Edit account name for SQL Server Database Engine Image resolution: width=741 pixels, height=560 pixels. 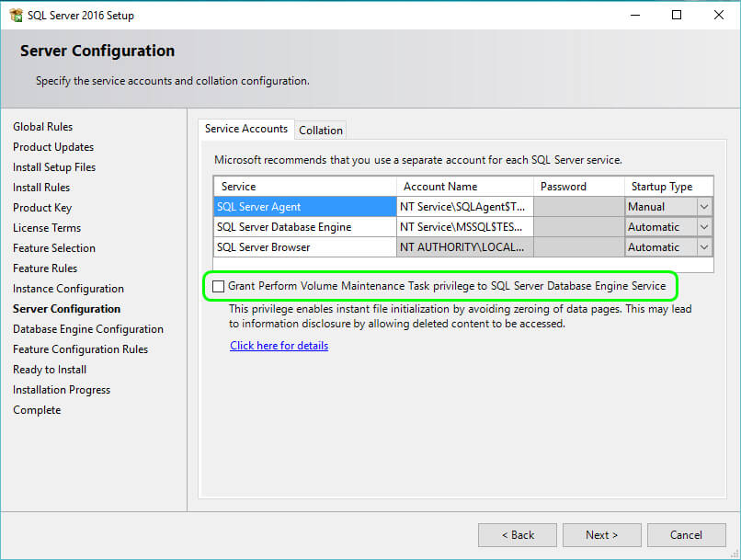pyautogui.click(x=465, y=227)
